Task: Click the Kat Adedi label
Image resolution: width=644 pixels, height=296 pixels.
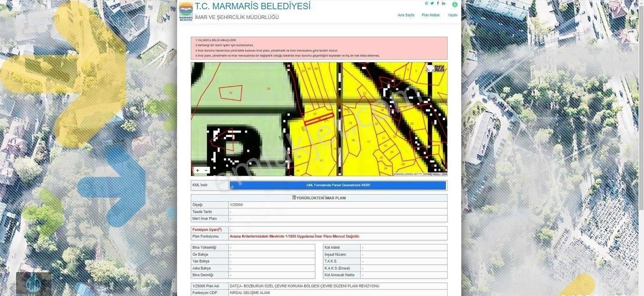Action: point(332,248)
